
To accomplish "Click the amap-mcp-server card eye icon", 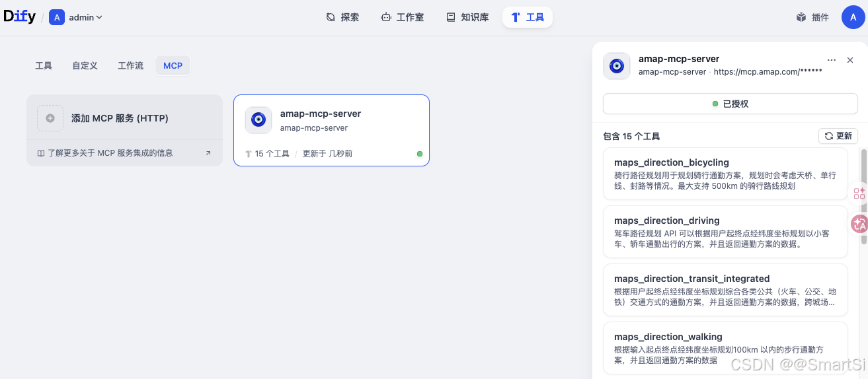I will pos(258,120).
